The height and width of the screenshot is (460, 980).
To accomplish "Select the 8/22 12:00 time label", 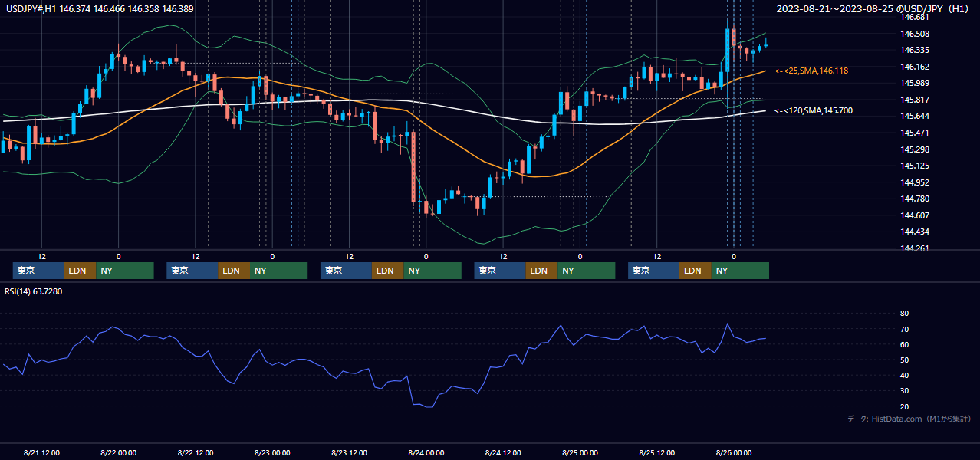I will coord(196,452).
